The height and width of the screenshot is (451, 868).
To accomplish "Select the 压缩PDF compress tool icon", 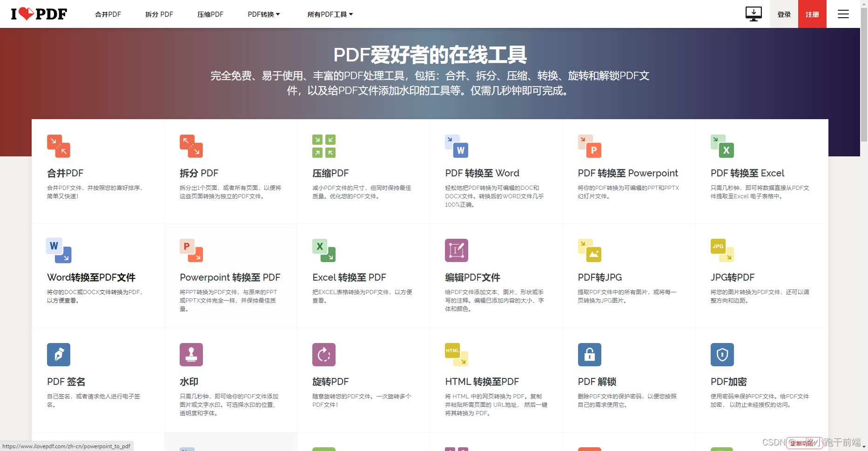I will click(x=324, y=146).
